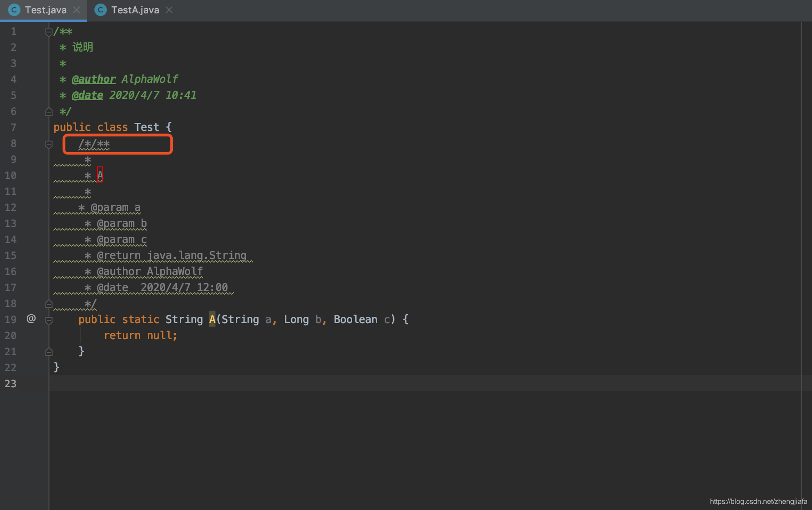Viewport: 812px width, 510px height.
Task: Close the Test.java tab
Action: [x=77, y=10]
